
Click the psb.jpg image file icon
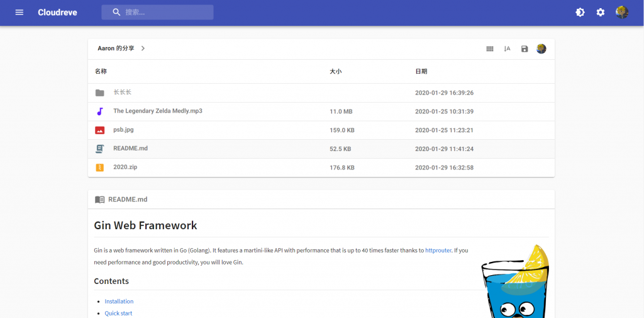click(x=99, y=130)
